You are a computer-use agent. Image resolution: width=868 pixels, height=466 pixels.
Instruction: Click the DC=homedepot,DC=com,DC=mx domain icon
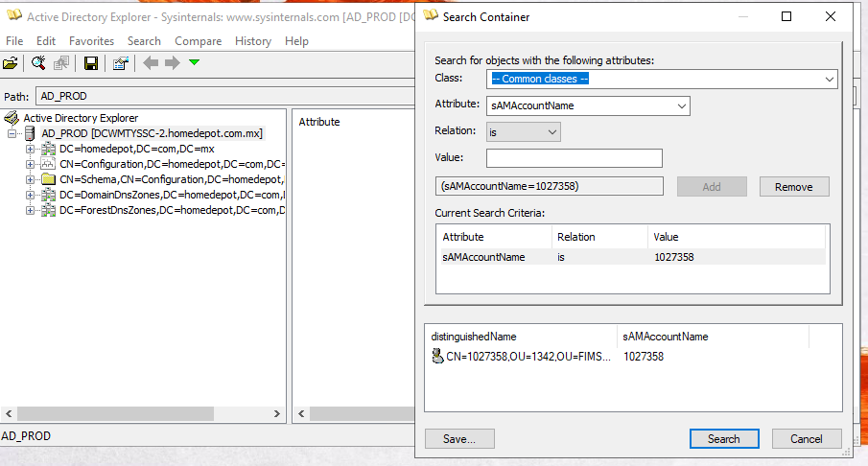[x=49, y=149]
